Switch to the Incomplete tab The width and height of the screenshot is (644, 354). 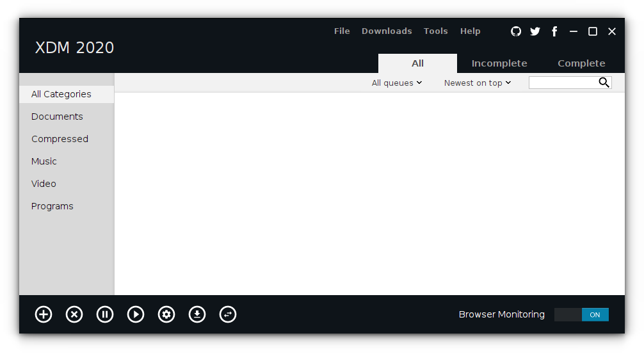(x=499, y=63)
